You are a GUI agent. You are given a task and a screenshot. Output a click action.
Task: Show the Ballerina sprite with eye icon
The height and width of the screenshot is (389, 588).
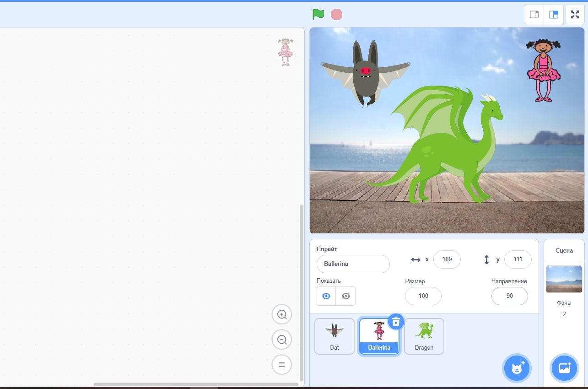pyautogui.click(x=326, y=296)
